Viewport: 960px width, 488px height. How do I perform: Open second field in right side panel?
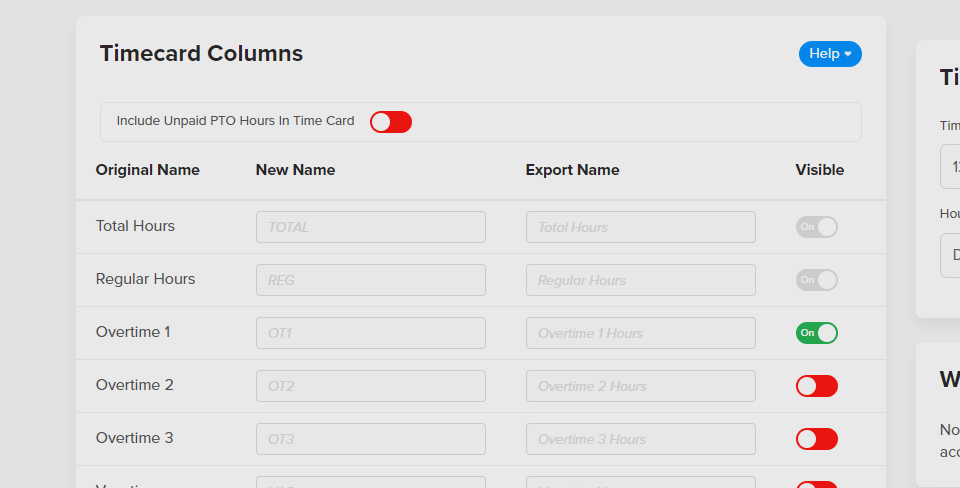[950, 255]
